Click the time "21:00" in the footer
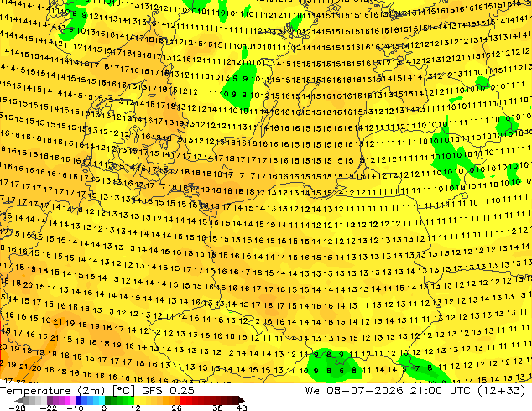This screenshot has width=532, height=411. tap(425, 390)
